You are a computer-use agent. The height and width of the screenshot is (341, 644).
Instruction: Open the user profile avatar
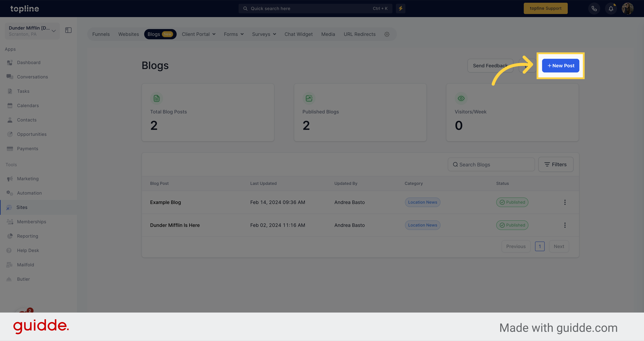click(x=628, y=9)
